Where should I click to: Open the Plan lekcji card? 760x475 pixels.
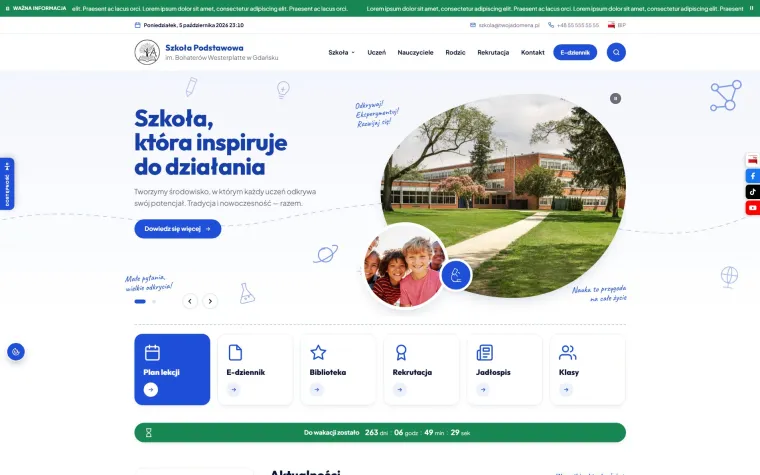point(172,369)
